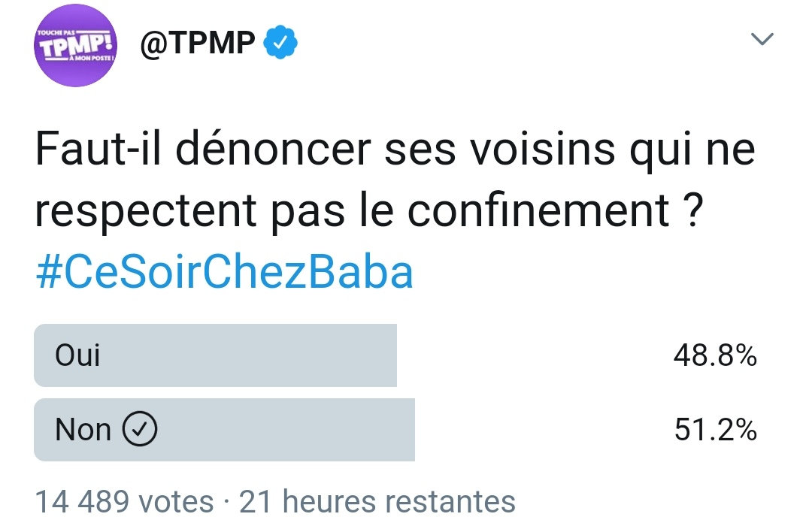This screenshot has width=812, height=526.
Task: Click the 48.8% result figure
Action: click(x=715, y=355)
